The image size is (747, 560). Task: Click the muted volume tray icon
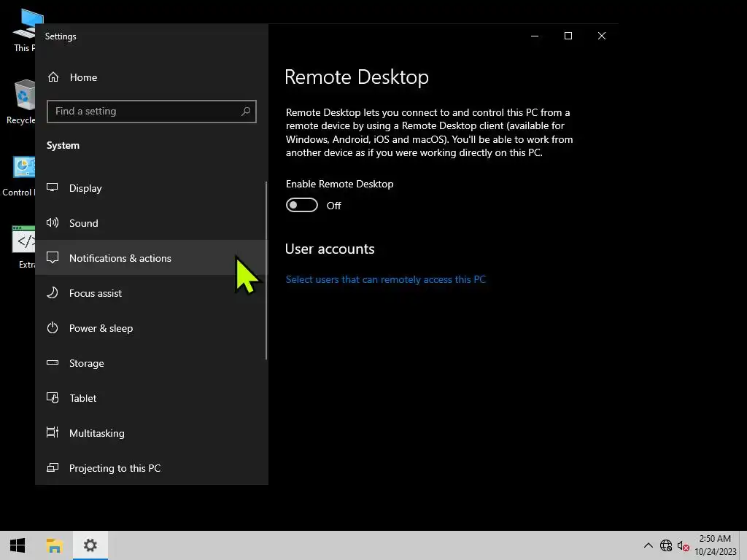click(683, 545)
